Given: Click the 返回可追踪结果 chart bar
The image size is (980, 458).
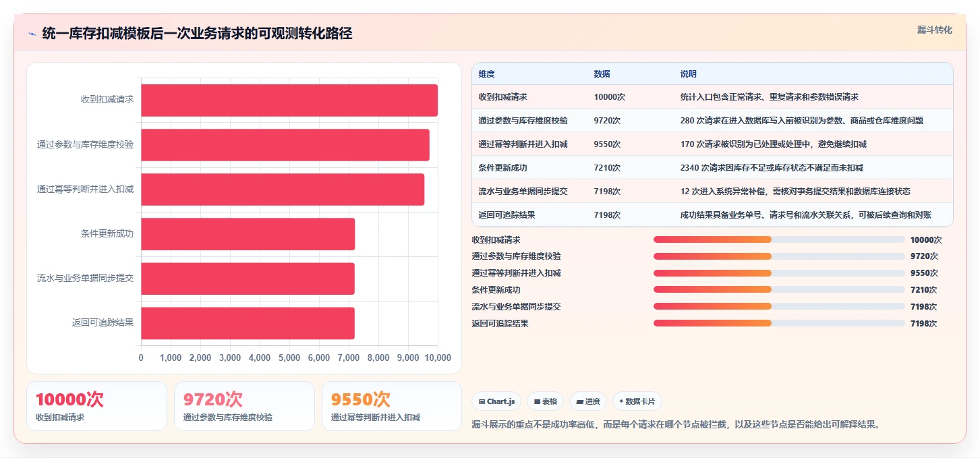Looking at the screenshot, I should coord(248,323).
